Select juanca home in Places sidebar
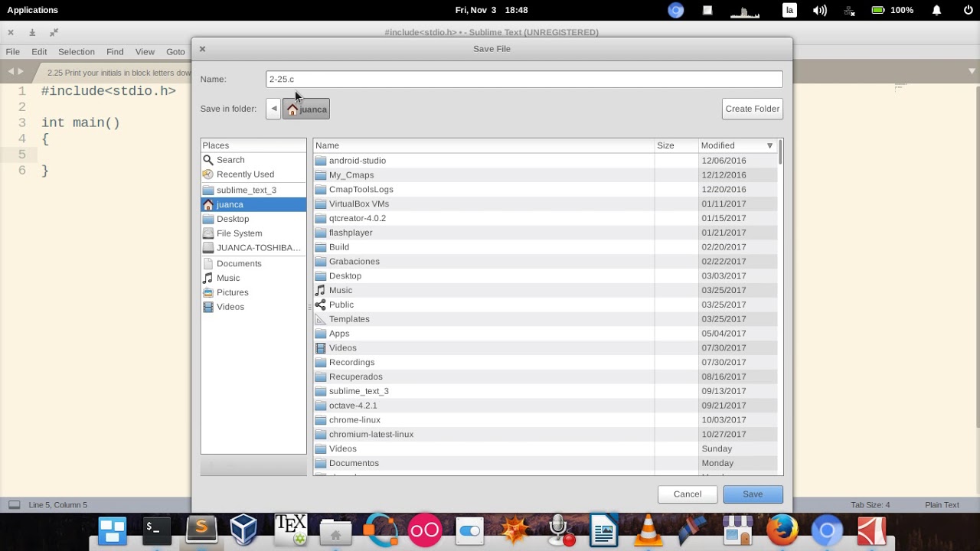 coord(253,204)
